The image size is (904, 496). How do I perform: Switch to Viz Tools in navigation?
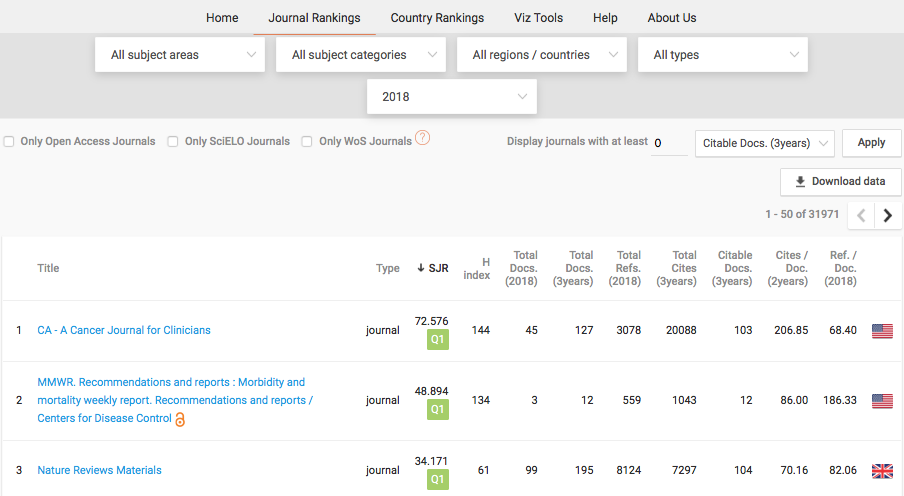tap(538, 18)
